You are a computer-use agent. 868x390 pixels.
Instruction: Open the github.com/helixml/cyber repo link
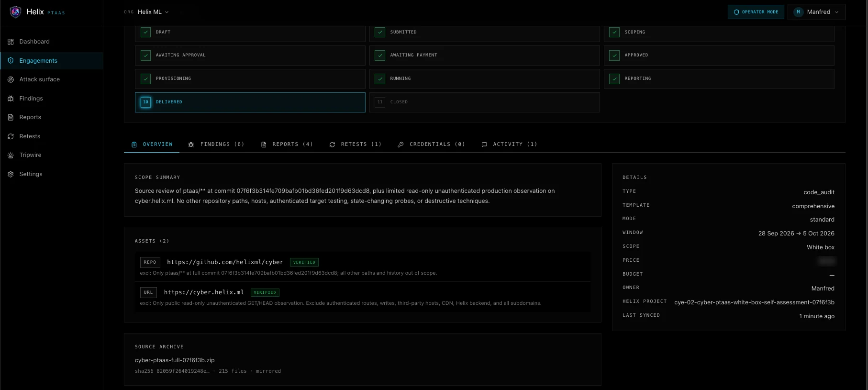tap(225, 262)
